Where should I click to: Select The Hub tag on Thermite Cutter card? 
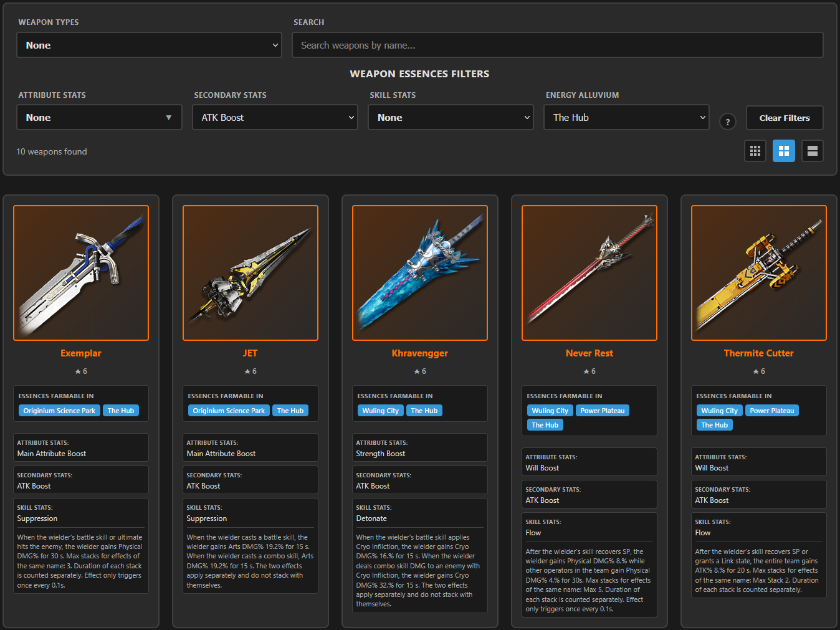click(715, 425)
